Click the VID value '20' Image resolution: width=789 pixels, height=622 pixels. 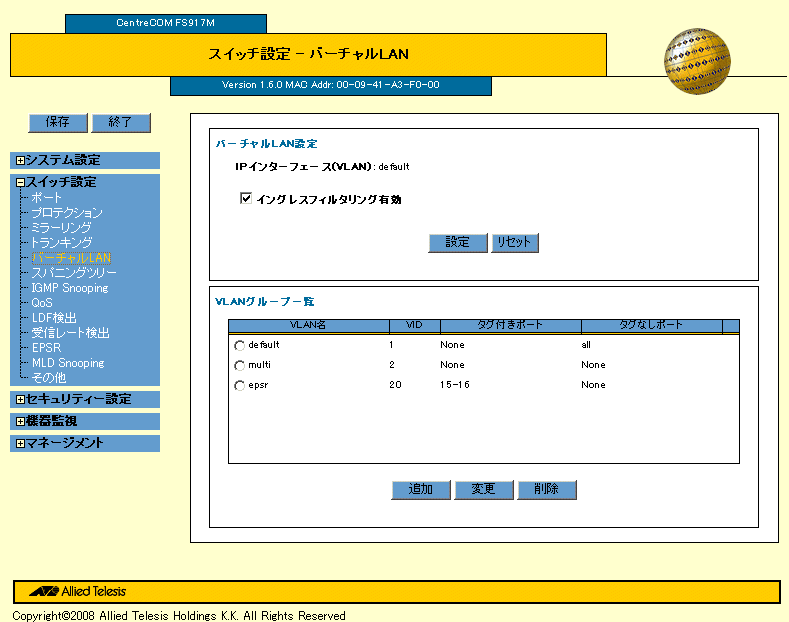tap(395, 385)
